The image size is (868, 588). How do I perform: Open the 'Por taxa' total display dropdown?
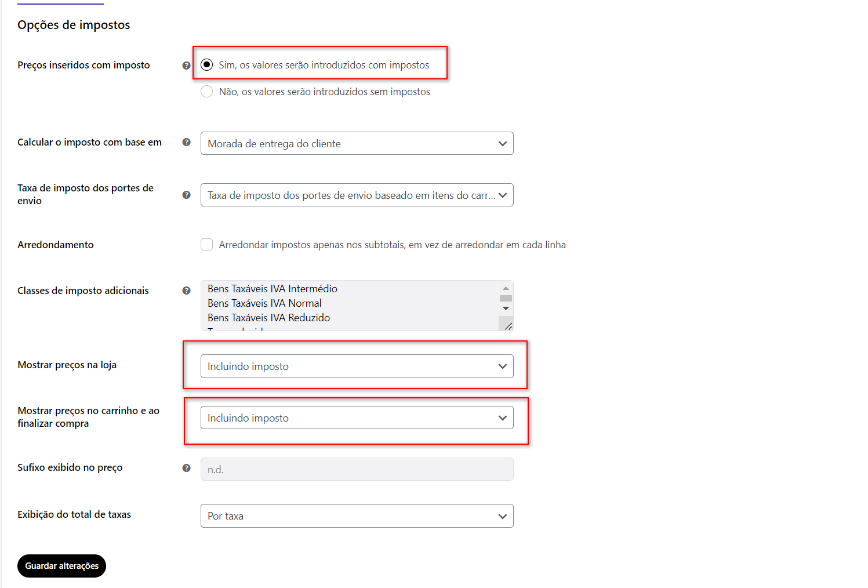coord(357,516)
